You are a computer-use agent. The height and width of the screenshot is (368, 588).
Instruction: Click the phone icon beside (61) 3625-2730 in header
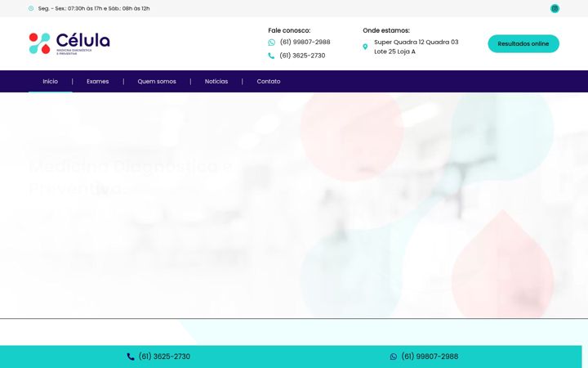271,56
